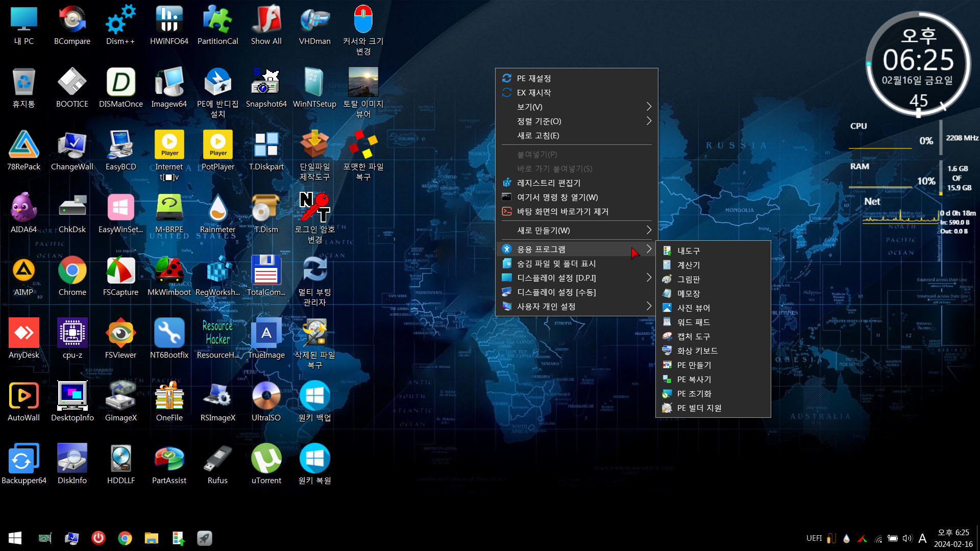Choose PE 복사기 from submenu

tap(713, 380)
